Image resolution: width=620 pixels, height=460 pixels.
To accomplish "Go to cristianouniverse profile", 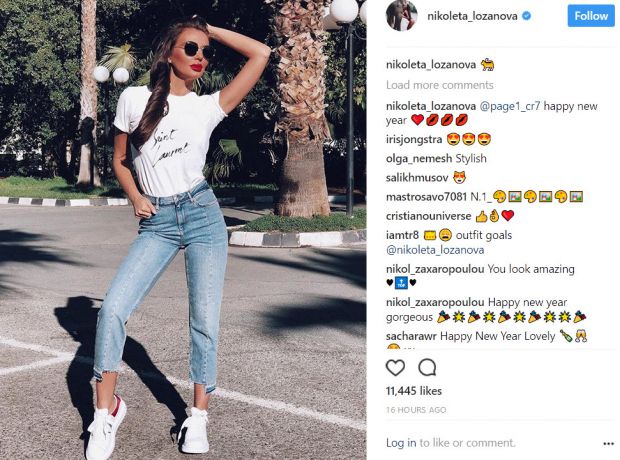I will click(429, 216).
